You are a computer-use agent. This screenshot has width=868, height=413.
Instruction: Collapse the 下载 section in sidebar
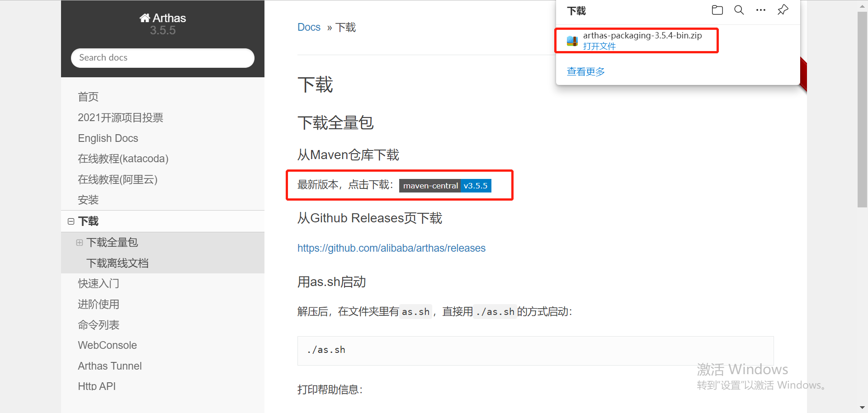point(71,221)
